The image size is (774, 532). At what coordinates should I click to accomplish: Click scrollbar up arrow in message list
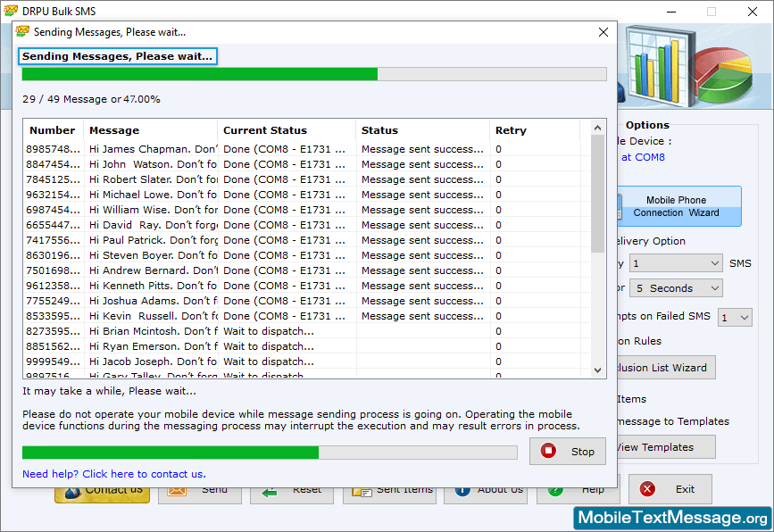tap(597, 128)
